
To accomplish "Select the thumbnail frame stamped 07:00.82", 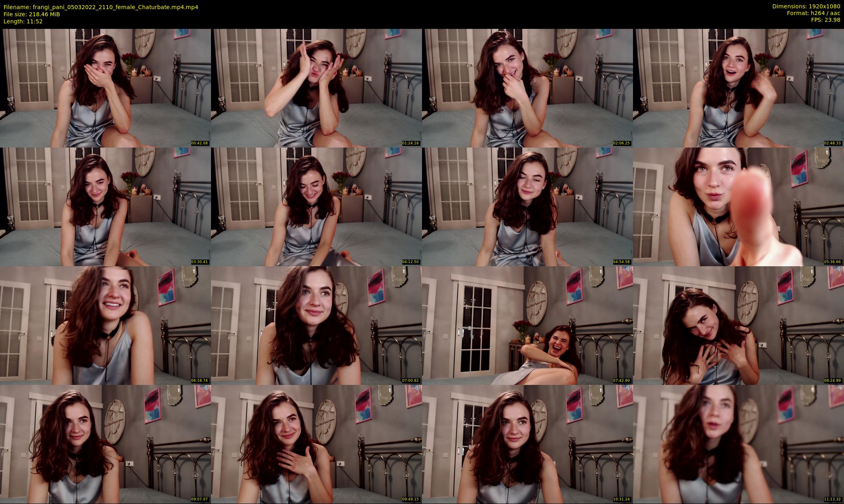I will (316, 325).
